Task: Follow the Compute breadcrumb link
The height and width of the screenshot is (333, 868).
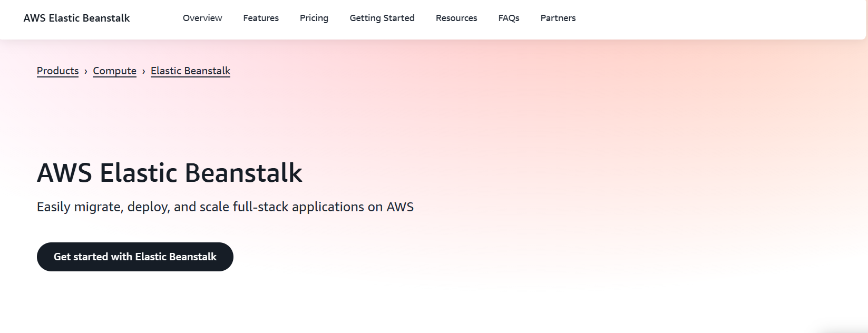Action: click(x=115, y=71)
